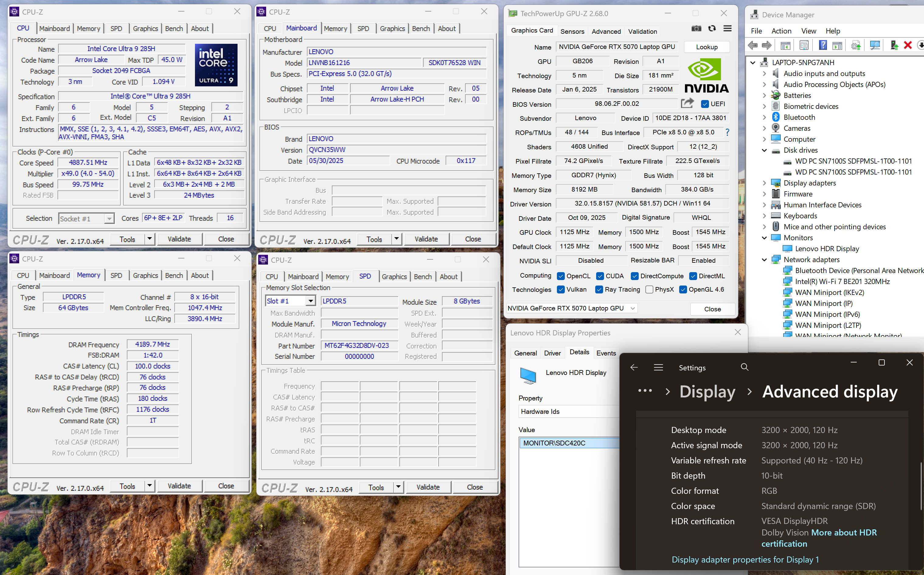The image size is (924, 575).
Task: Click the MONITOR\SDC420C hardware ID value
Action: pos(554,443)
